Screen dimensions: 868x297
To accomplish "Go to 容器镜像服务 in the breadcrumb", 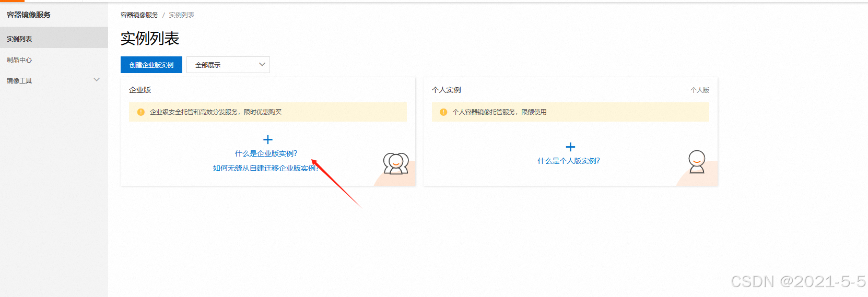I will pyautogui.click(x=139, y=15).
